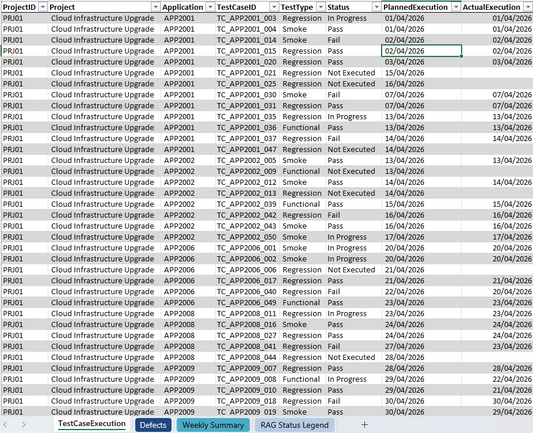The height and width of the screenshot is (433, 533).
Task: Open TestCaseID filter dropdown
Action: point(274,7)
